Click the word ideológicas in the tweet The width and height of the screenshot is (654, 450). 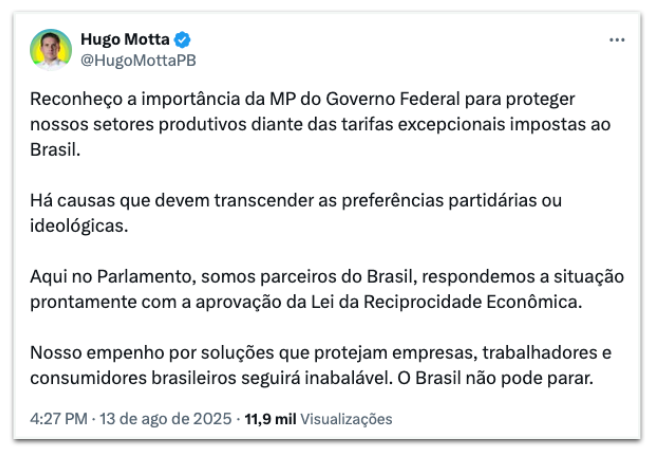79,226
